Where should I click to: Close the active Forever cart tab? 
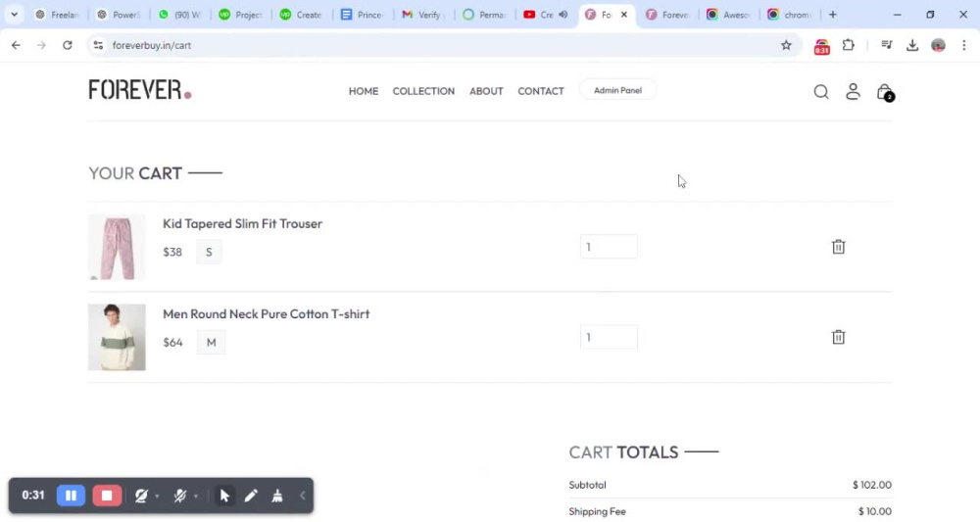tap(623, 15)
